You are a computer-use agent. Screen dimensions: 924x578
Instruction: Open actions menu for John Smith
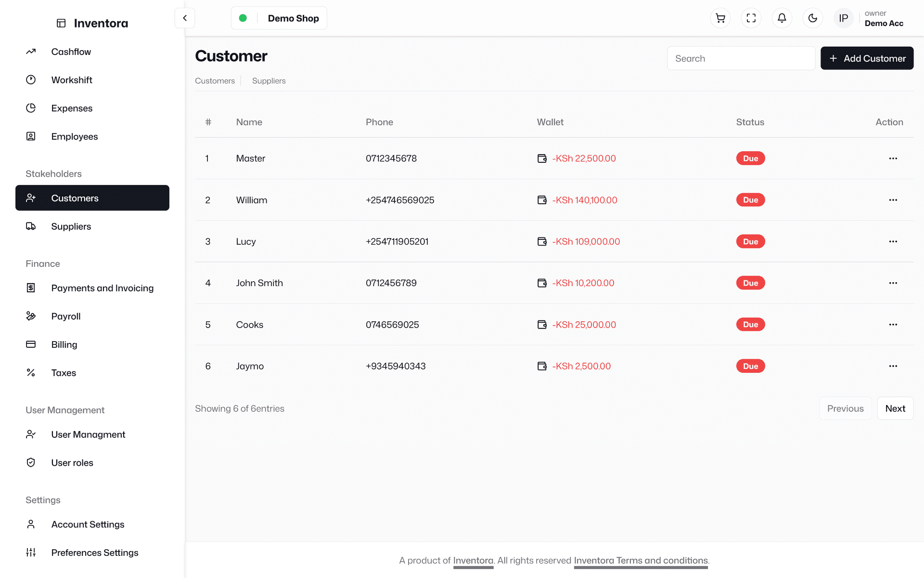(x=893, y=283)
